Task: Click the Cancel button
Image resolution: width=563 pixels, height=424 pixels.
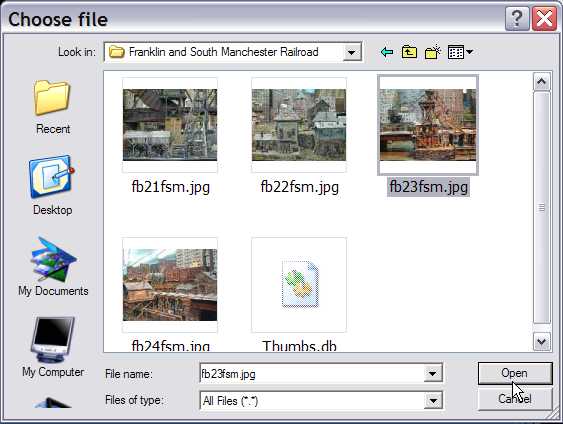Action: (x=515, y=399)
